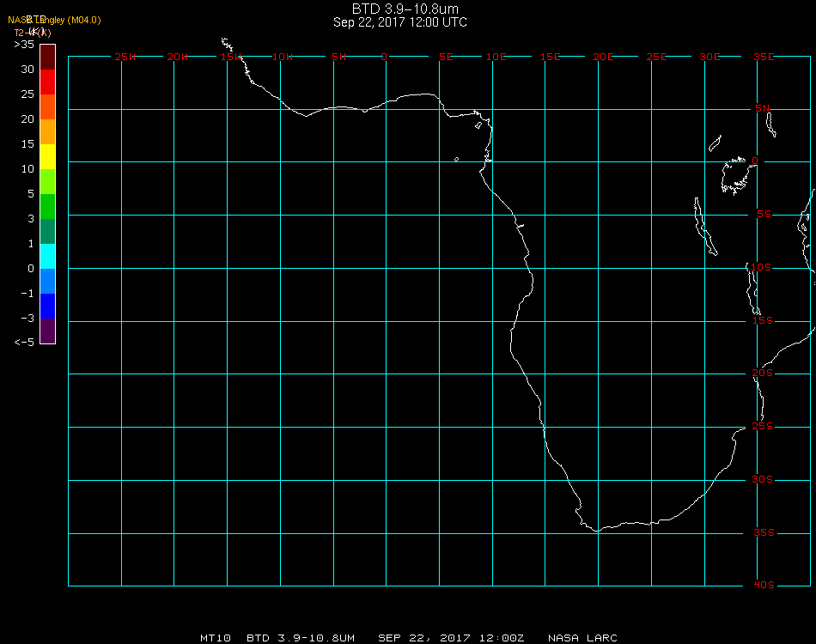Click the '30S' latitude label
This screenshot has width=816, height=644.
point(763,479)
